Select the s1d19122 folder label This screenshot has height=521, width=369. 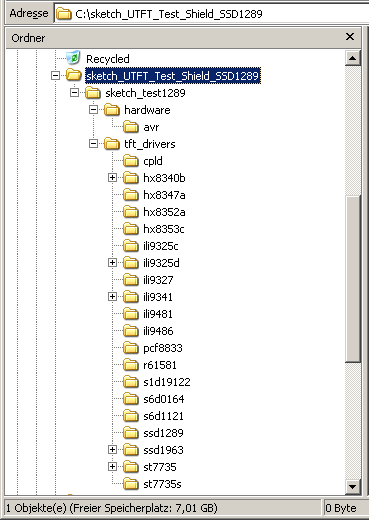pyautogui.click(x=167, y=382)
